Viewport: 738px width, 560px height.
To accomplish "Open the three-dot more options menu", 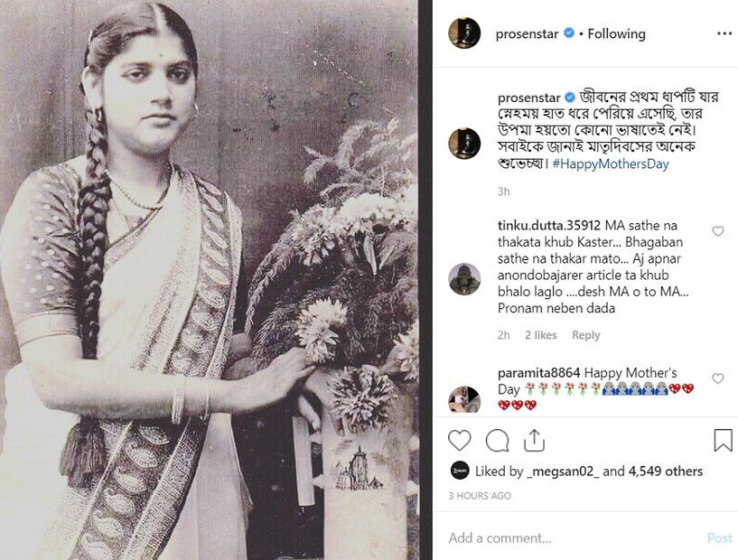I will point(724,33).
